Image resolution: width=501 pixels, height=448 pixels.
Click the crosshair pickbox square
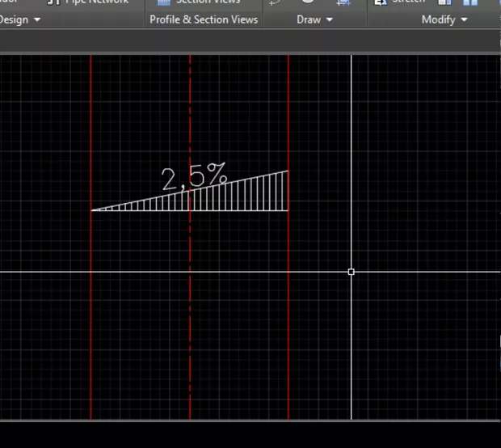(351, 272)
